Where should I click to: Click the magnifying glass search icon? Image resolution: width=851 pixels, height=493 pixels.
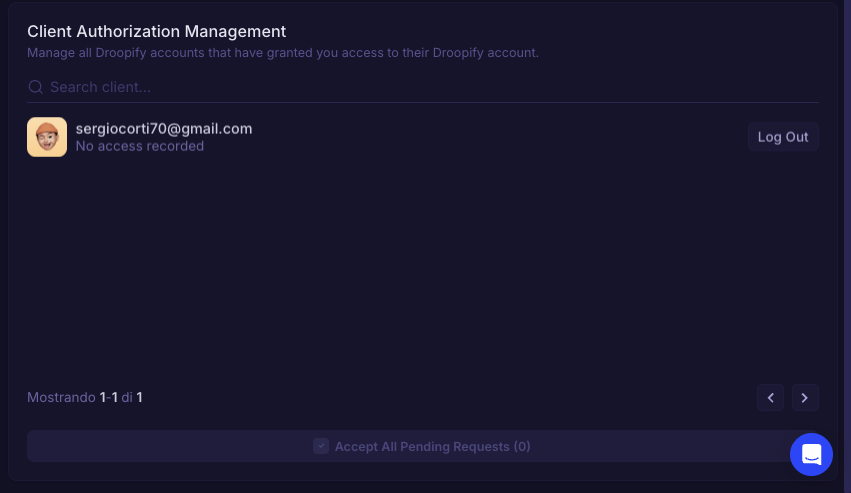[35, 87]
